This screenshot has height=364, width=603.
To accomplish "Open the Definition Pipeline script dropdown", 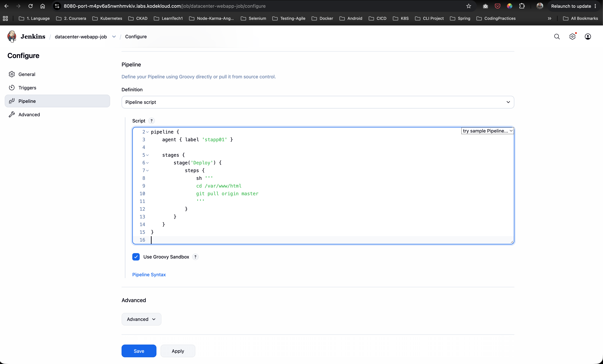I will coord(318,102).
